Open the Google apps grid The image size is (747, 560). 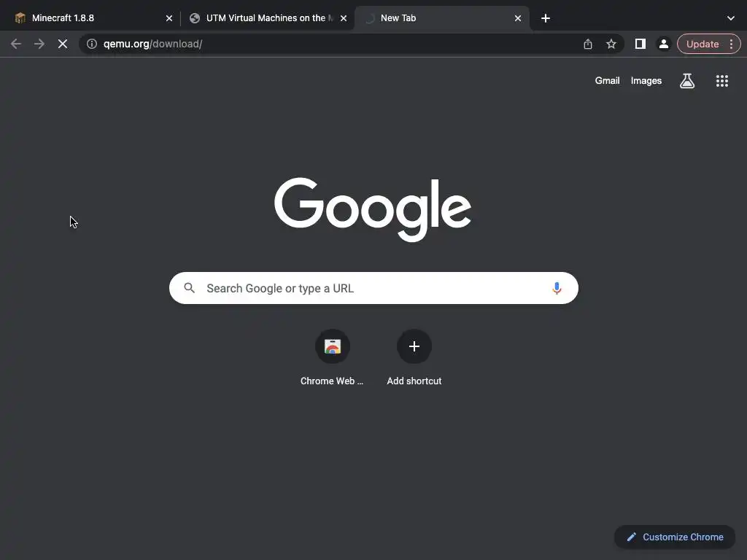(x=721, y=81)
